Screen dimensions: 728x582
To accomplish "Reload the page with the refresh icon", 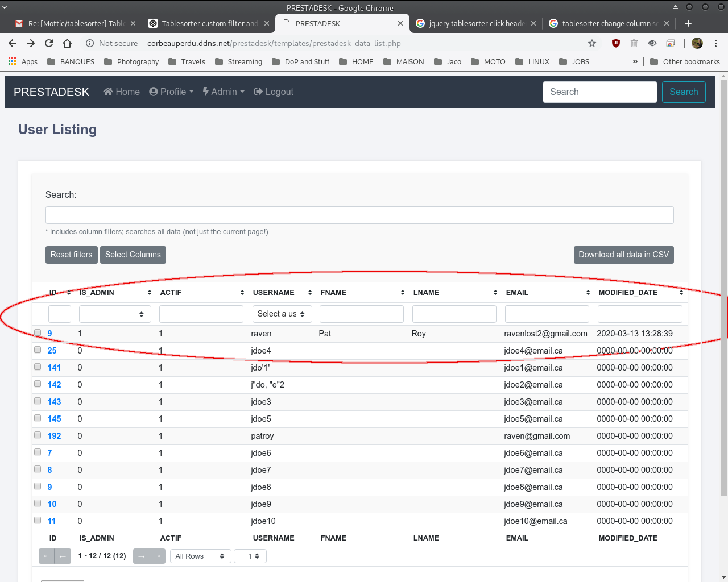I will click(48, 43).
